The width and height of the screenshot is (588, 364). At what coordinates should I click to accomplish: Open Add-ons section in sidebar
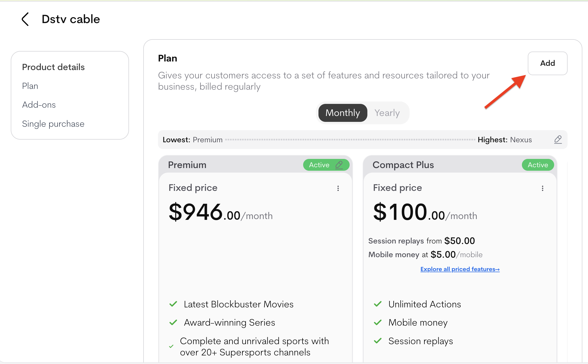39,105
